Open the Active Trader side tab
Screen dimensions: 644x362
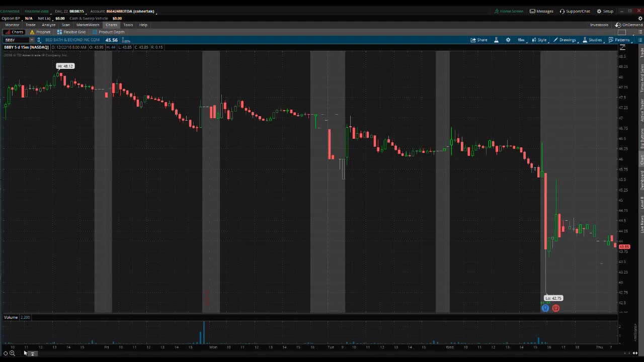[641, 110]
